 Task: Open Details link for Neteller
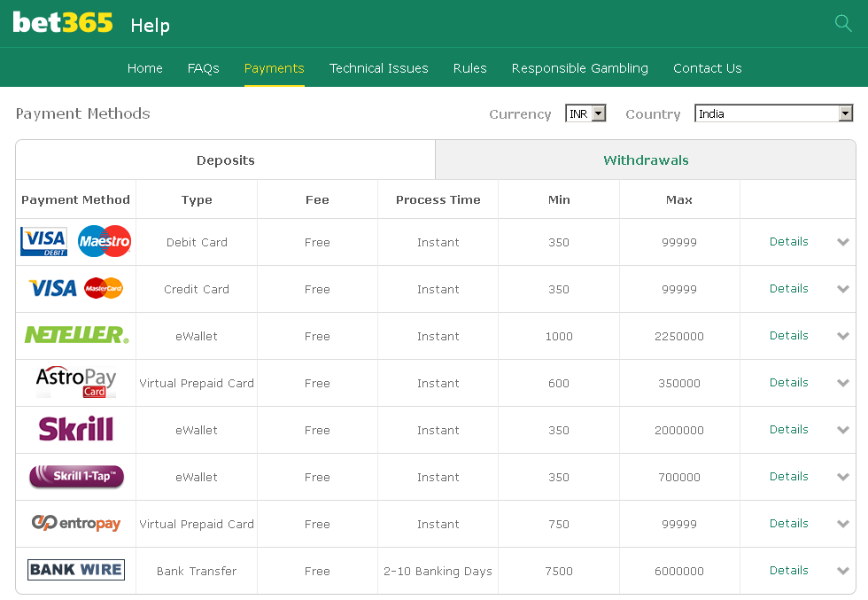click(789, 336)
